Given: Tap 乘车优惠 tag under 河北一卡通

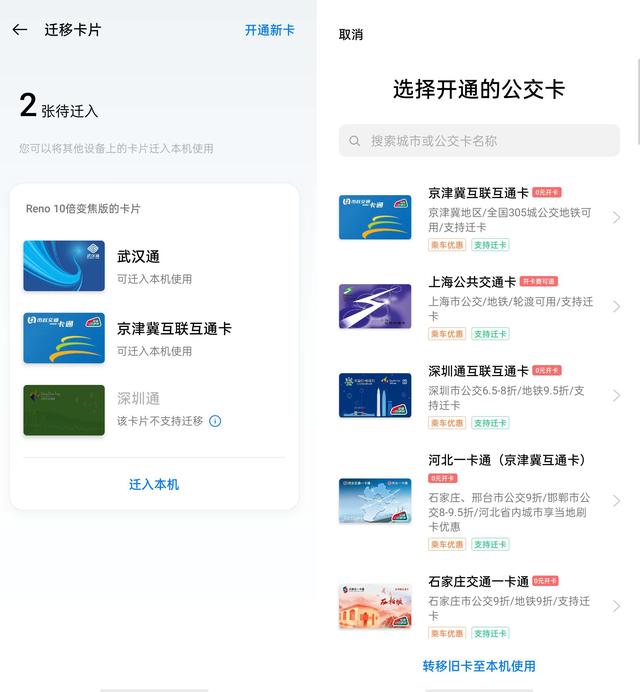Looking at the screenshot, I should point(447,545).
